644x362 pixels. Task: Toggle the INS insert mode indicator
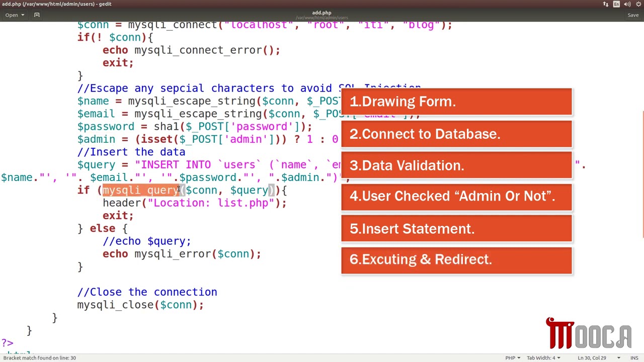[634, 358]
